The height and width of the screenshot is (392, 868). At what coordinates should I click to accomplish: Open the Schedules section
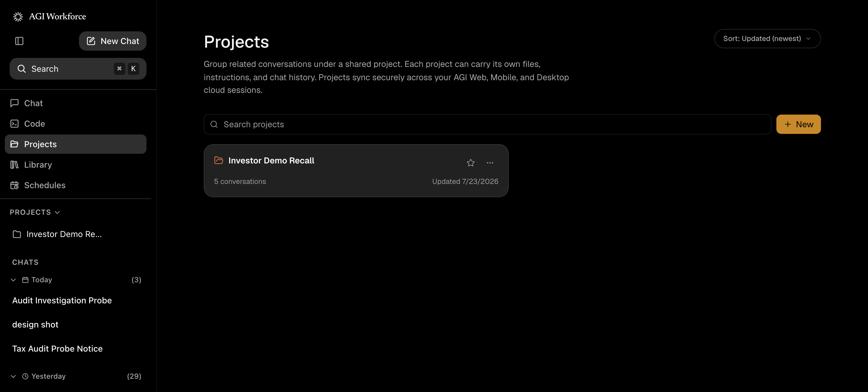point(75,185)
